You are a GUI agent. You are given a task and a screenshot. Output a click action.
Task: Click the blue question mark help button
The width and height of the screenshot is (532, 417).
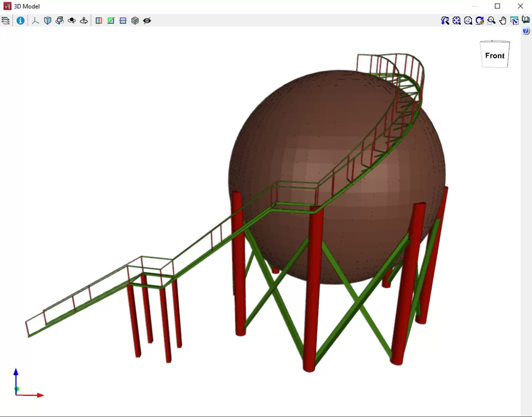pyautogui.click(x=526, y=31)
